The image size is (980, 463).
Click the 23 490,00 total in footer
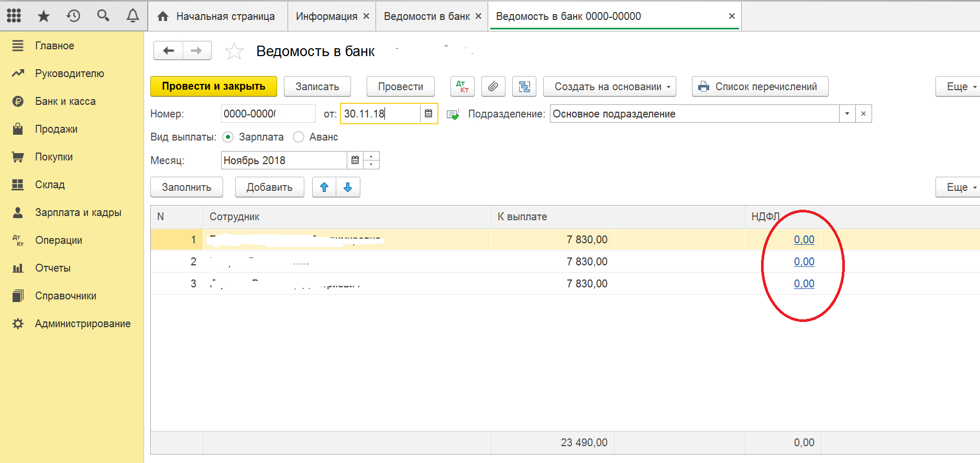pyautogui.click(x=584, y=443)
